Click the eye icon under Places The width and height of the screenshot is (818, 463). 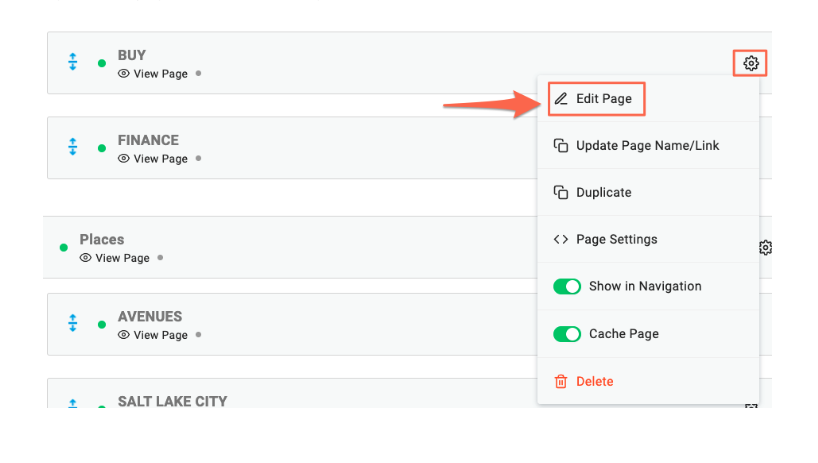coord(86,258)
